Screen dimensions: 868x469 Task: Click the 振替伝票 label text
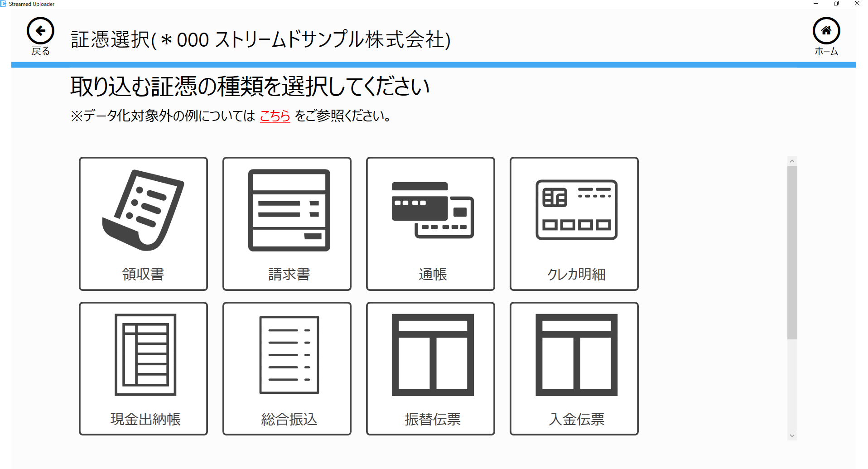[x=433, y=419]
